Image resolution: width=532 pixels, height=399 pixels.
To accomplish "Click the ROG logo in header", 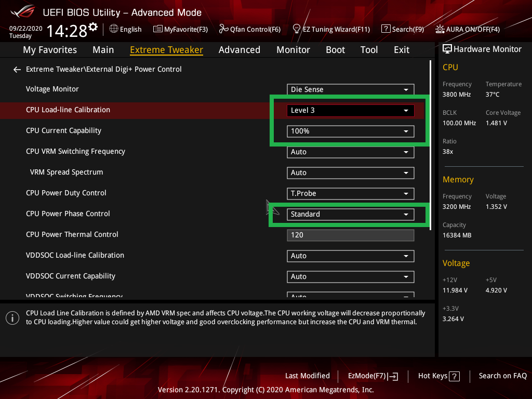I will 23,11.
